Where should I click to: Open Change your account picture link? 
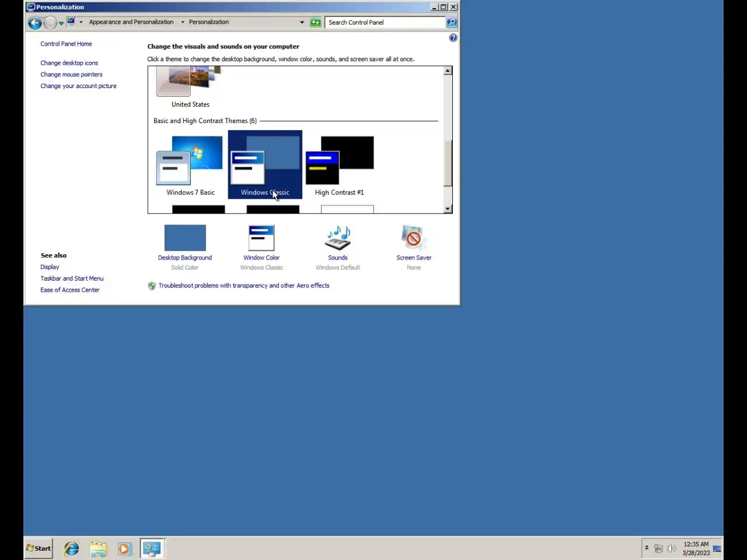[x=78, y=86]
